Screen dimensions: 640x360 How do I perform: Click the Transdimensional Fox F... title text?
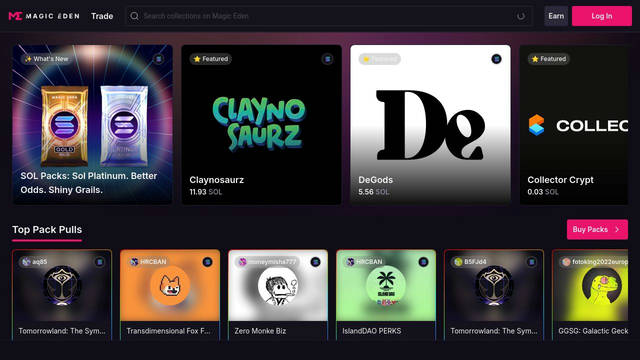[x=168, y=331]
